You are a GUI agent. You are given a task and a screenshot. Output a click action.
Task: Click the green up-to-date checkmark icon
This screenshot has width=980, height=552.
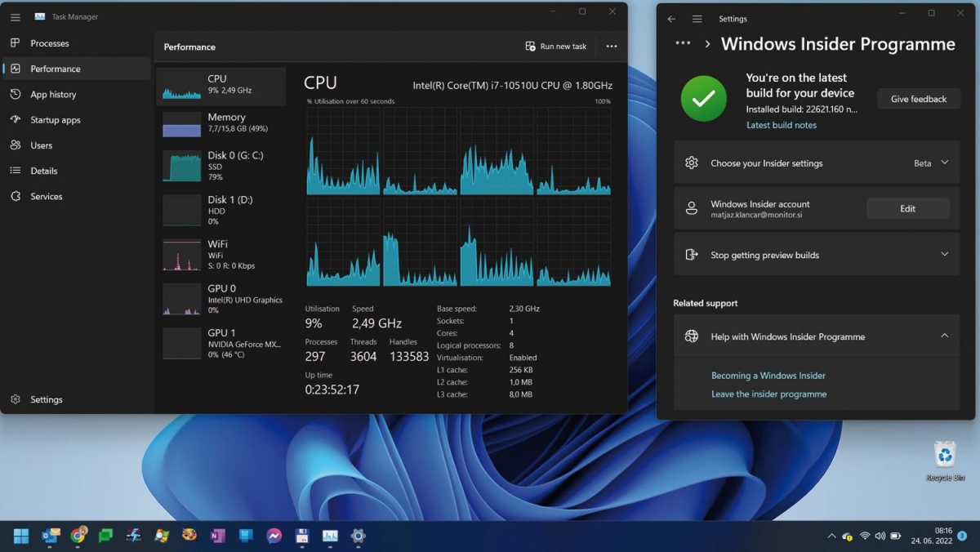(x=703, y=99)
